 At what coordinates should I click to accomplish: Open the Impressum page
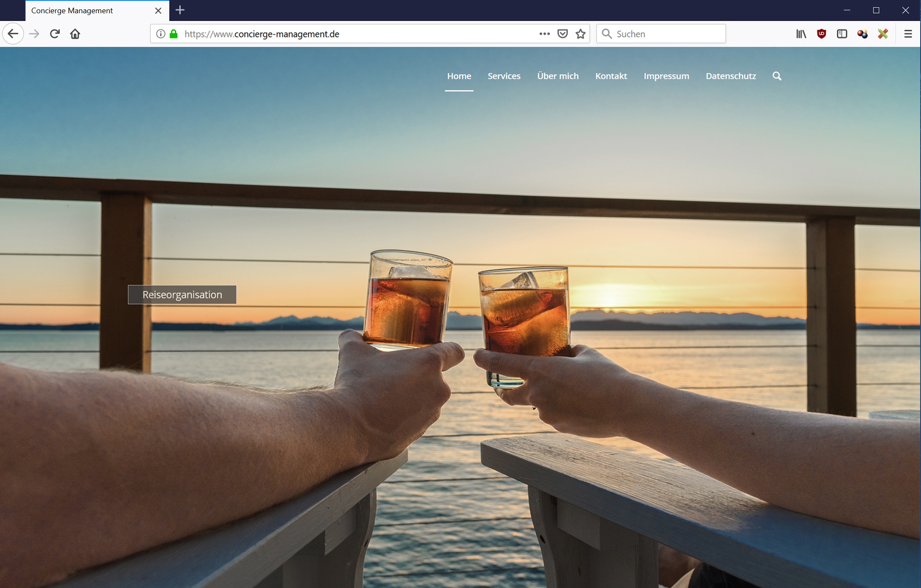(x=666, y=76)
